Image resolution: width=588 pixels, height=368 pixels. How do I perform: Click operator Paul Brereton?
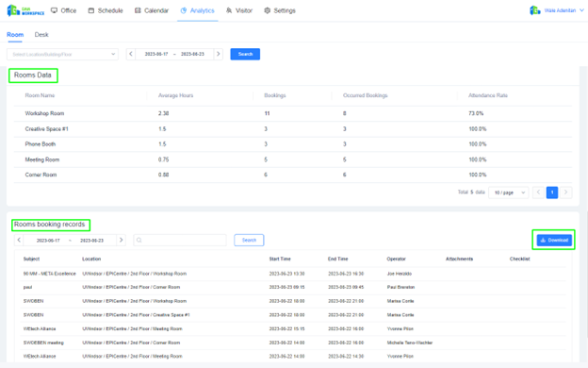point(400,287)
